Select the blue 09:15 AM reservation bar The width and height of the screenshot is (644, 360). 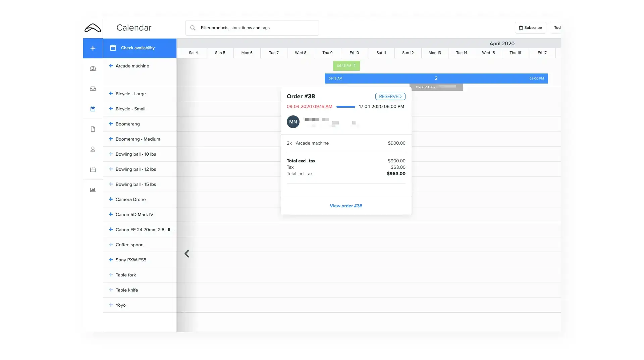click(x=436, y=79)
